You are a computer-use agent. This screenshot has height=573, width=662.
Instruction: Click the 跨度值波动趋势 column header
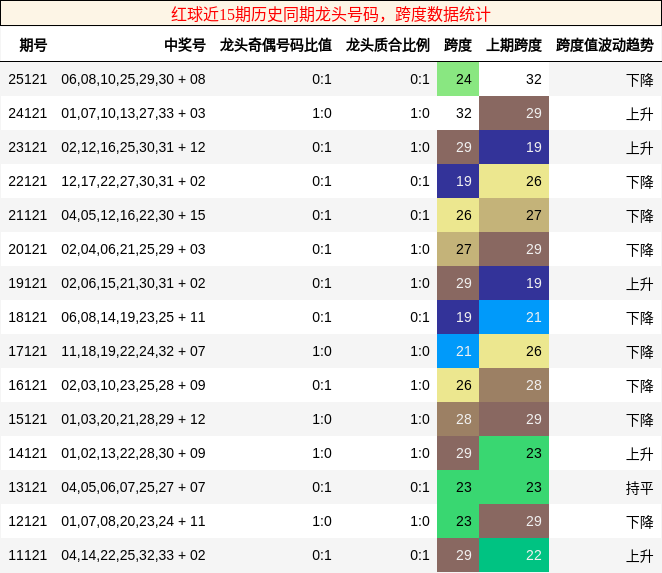[605, 45]
